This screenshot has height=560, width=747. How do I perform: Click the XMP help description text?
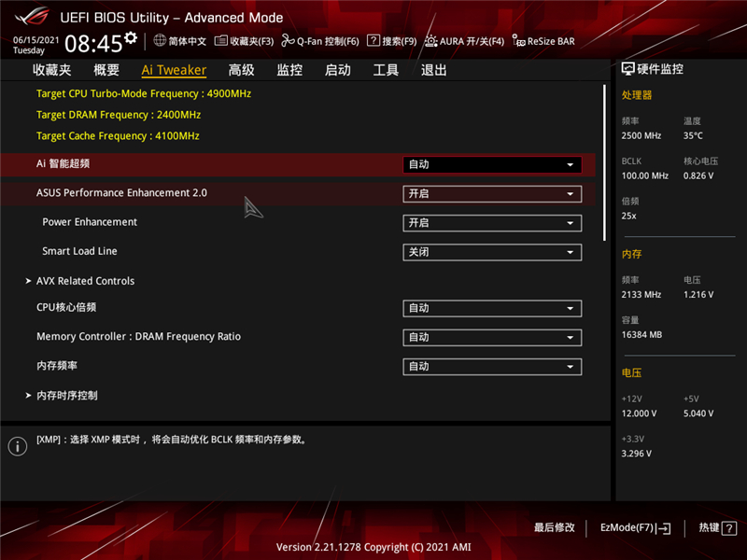click(172, 440)
